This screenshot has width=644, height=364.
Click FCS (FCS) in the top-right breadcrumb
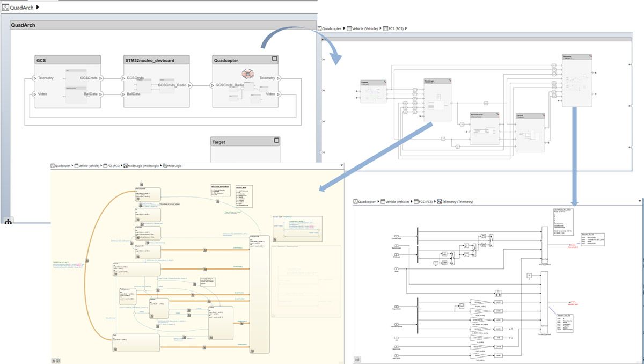click(x=396, y=27)
